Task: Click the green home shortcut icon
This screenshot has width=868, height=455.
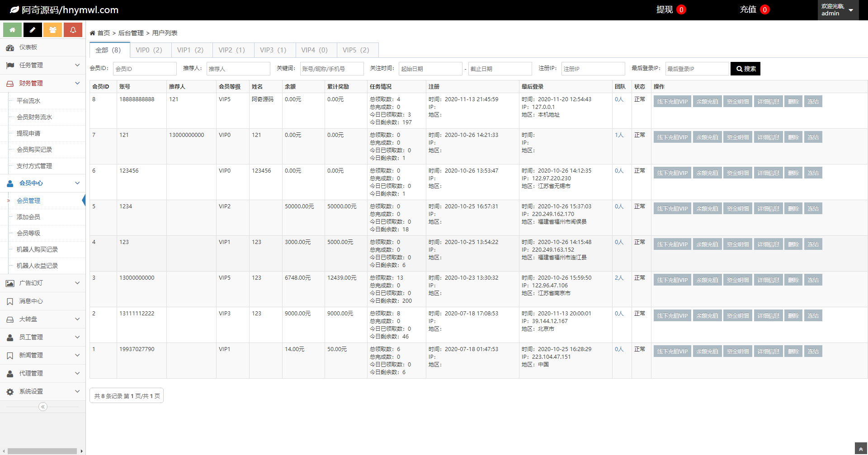Action: [x=12, y=30]
